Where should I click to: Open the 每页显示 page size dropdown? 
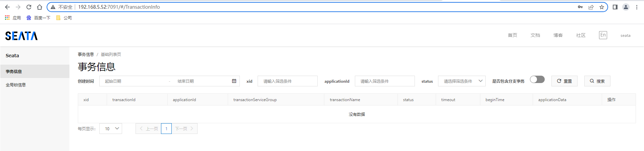pos(111,129)
